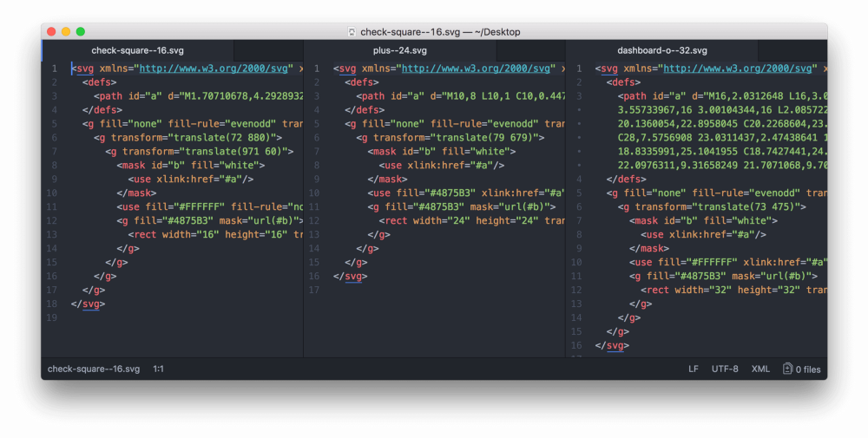Click translate(971 60) in check-square pane
This screenshot has width=868, height=438.
click(x=232, y=152)
